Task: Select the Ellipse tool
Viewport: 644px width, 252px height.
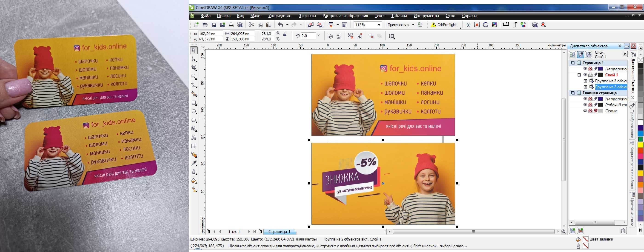Action: coord(194,111)
